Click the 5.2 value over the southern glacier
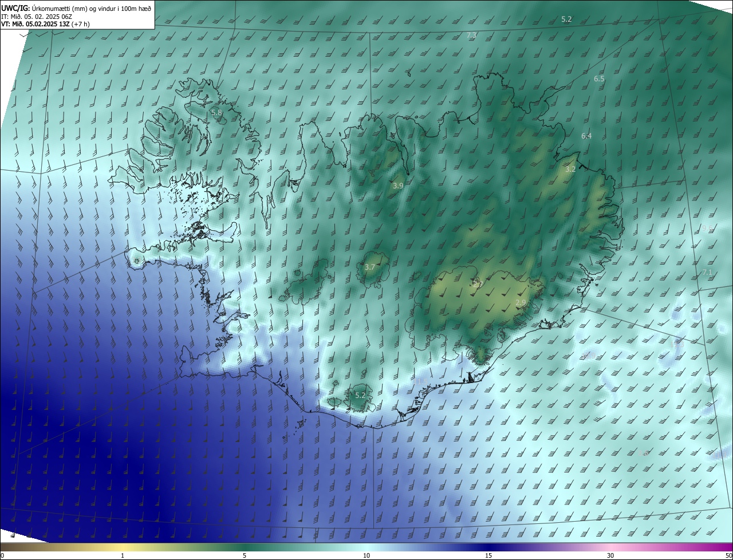 360,396
